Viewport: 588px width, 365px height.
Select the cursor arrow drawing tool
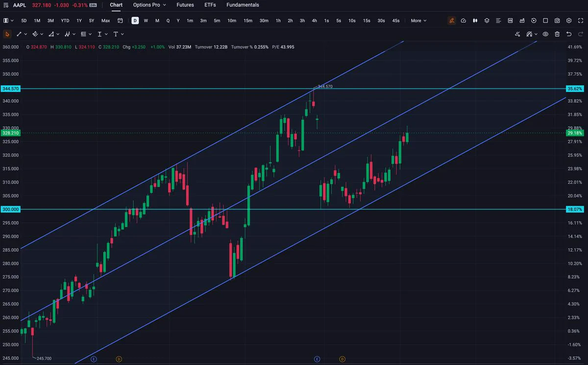point(7,34)
